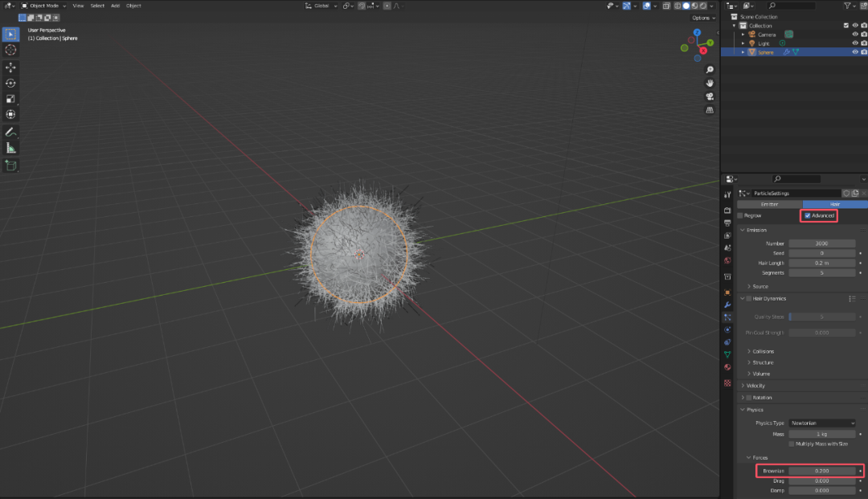Open the Object Mode dropdown
This screenshot has height=499, width=868.
(x=43, y=6)
